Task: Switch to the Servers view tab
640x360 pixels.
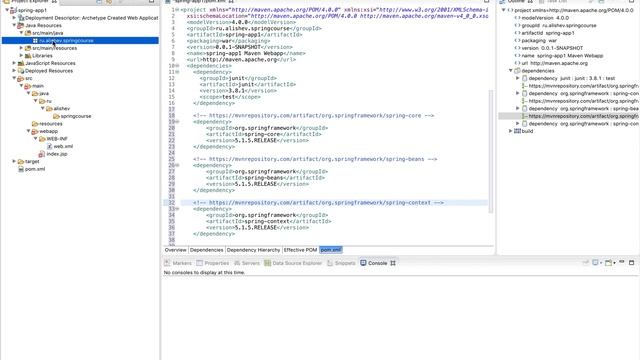Action: click(x=247, y=263)
